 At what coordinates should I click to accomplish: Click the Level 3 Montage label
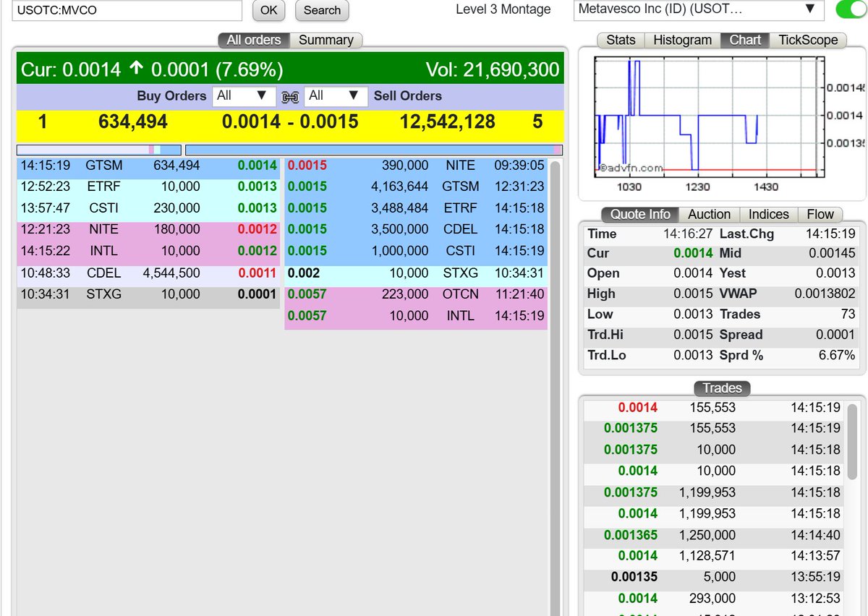(x=503, y=9)
